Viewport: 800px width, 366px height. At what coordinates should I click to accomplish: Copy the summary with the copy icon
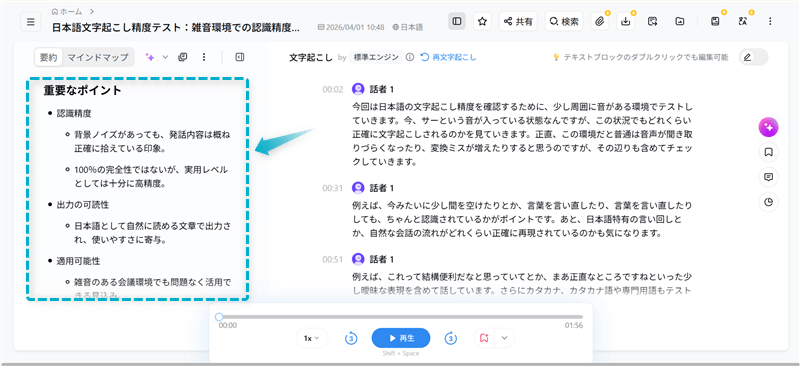pyautogui.click(x=182, y=57)
